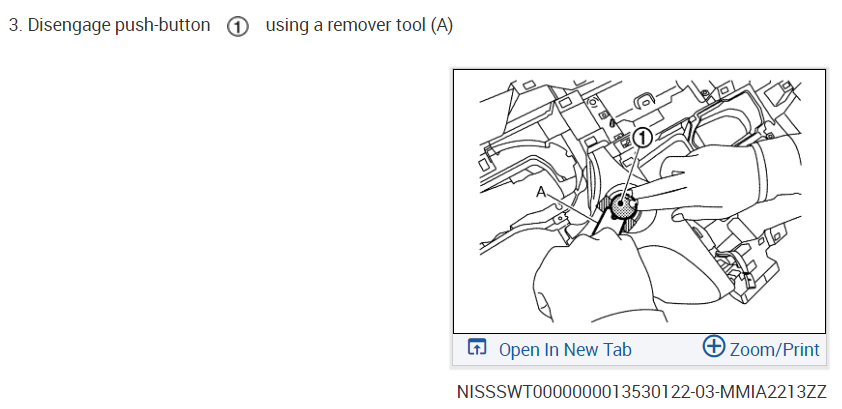The image size is (842, 409).
Task: Click the phrase "using a" in step text
Action: [x=294, y=25]
